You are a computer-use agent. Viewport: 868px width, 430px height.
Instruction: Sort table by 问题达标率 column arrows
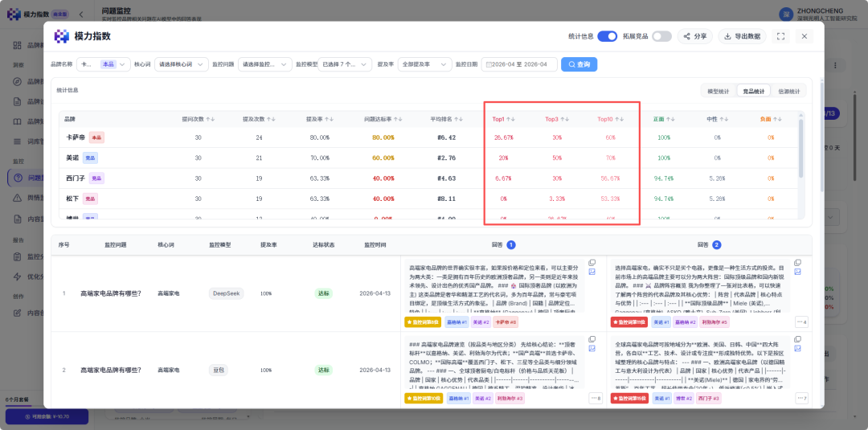(397, 119)
